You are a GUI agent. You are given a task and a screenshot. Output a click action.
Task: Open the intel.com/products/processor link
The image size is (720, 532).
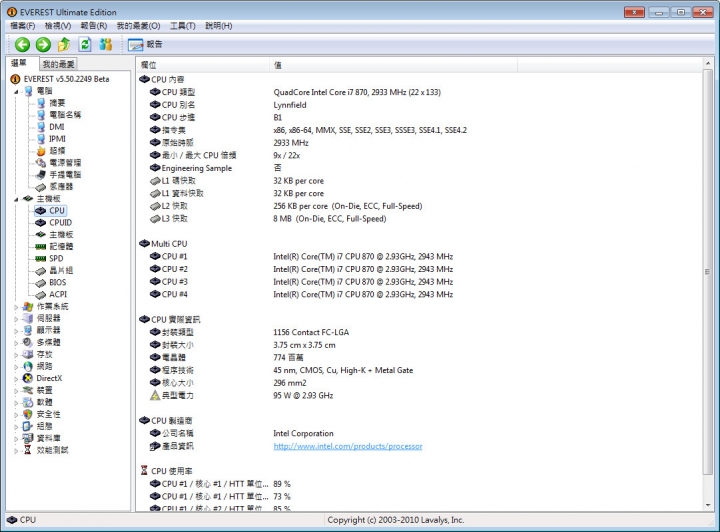pyautogui.click(x=348, y=446)
